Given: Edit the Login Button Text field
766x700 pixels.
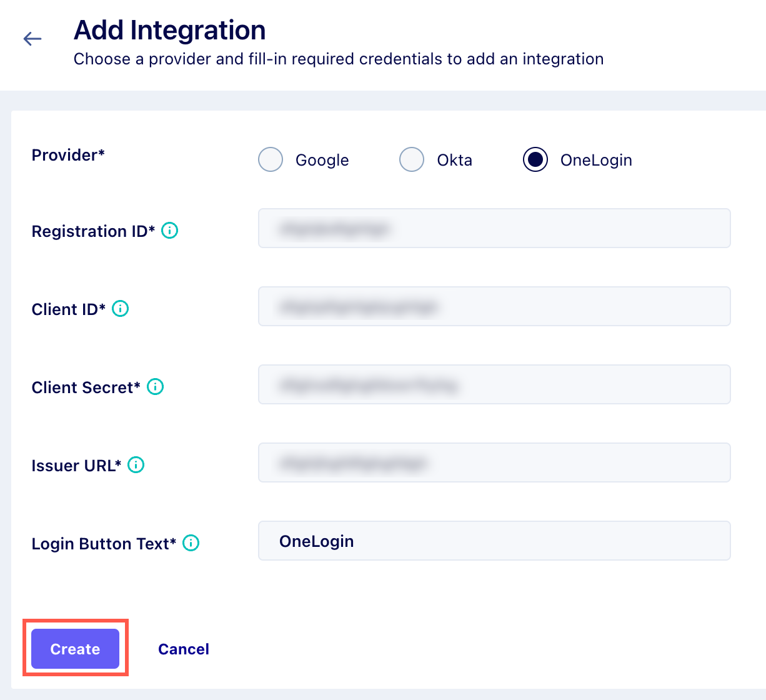Looking at the screenshot, I should (494, 541).
